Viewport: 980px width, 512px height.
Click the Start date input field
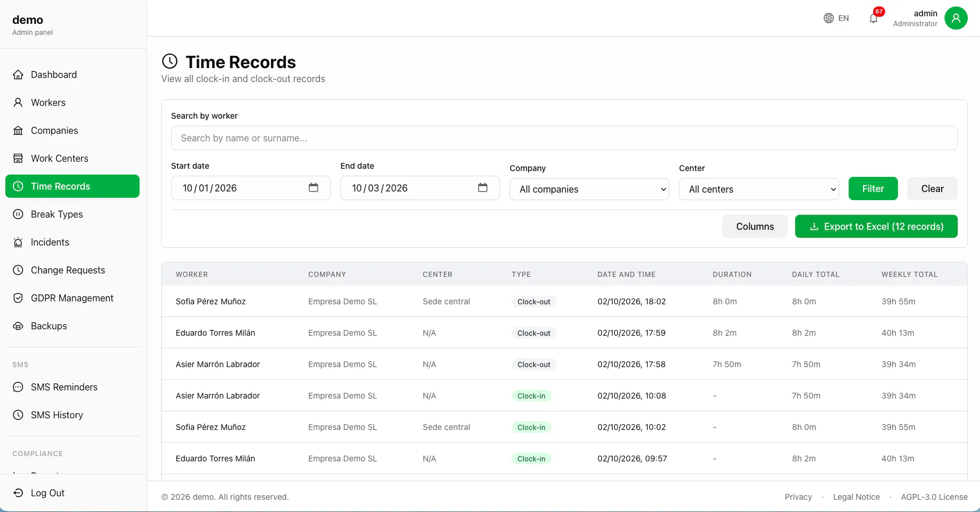click(x=251, y=188)
